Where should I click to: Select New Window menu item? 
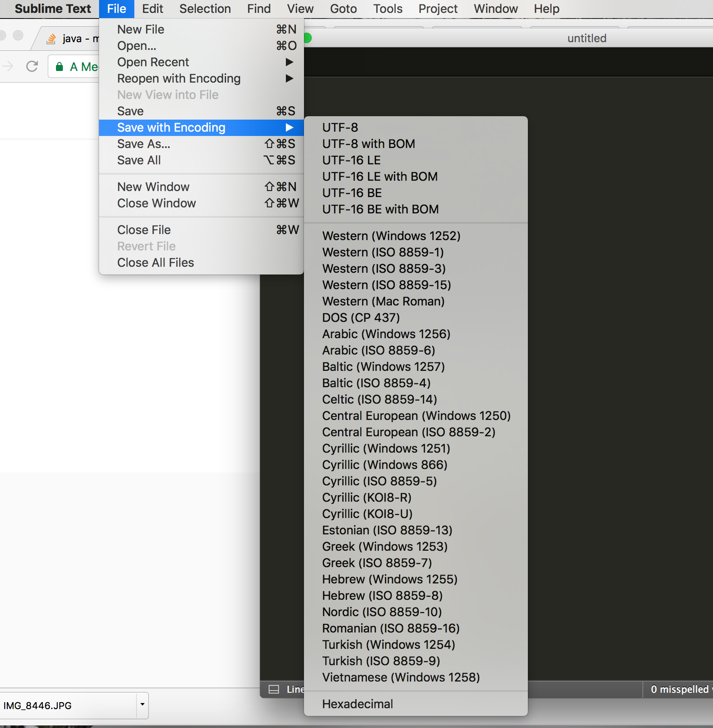pos(201,187)
